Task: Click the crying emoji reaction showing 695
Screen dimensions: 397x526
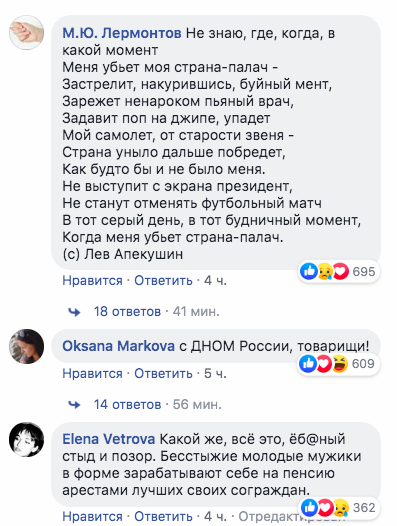Action: [x=325, y=271]
